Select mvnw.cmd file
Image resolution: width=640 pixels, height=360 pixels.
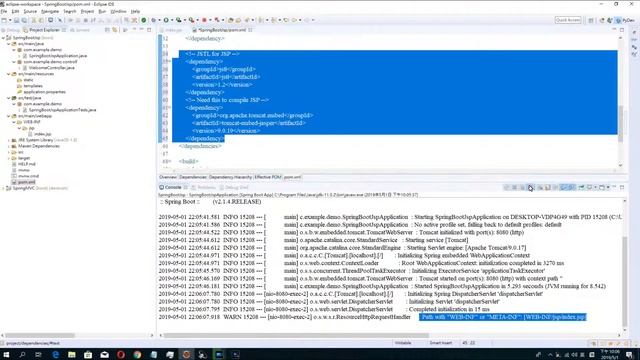pos(28,176)
